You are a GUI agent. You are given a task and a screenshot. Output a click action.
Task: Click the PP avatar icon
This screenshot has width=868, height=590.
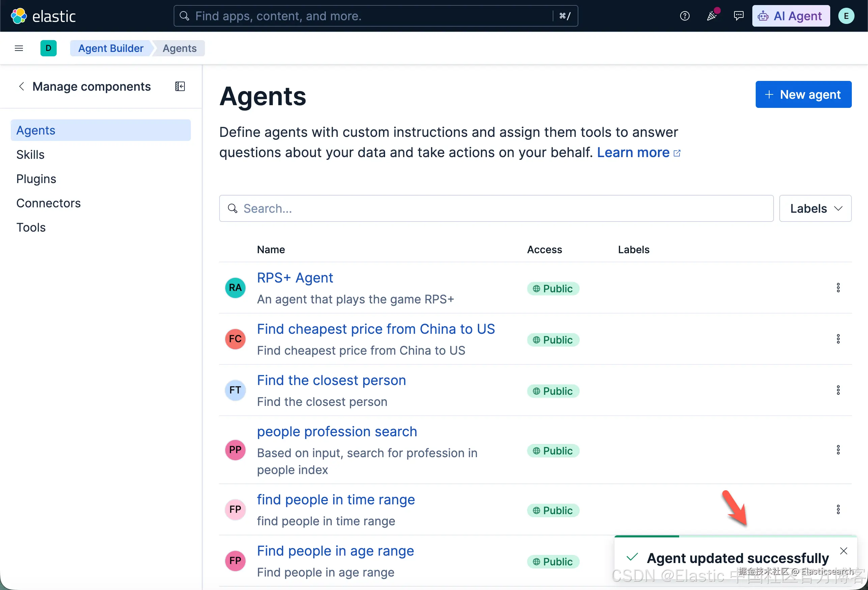(x=235, y=450)
